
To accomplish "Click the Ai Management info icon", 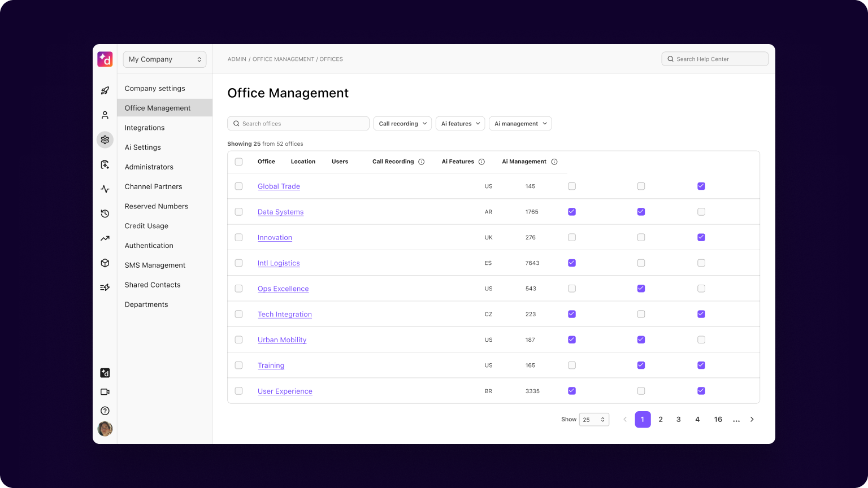I will [554, 162].
